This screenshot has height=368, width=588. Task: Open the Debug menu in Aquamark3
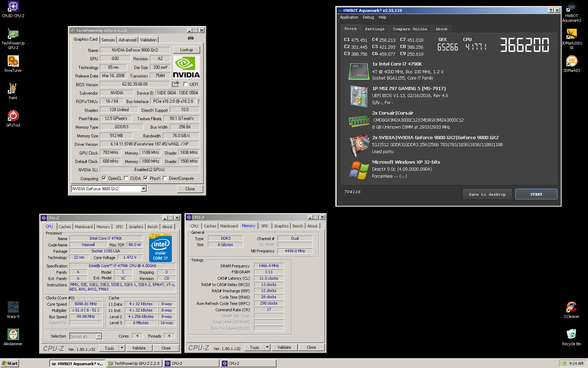pyautogui.click(x=368, y=17)
